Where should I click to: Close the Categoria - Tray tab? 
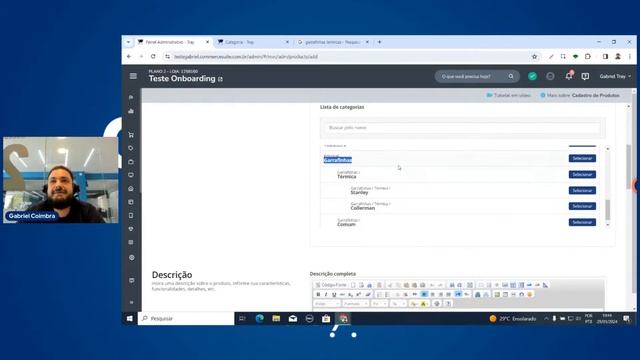point(287,42)
